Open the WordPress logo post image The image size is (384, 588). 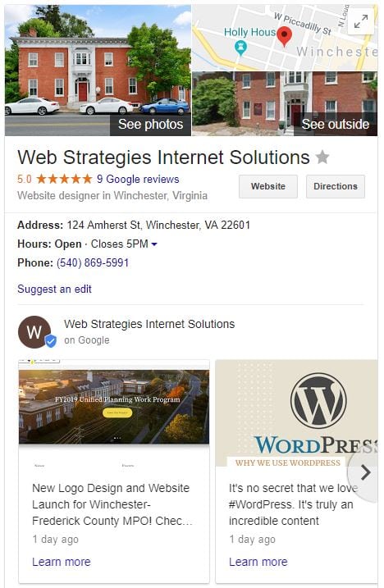[296, 413]
